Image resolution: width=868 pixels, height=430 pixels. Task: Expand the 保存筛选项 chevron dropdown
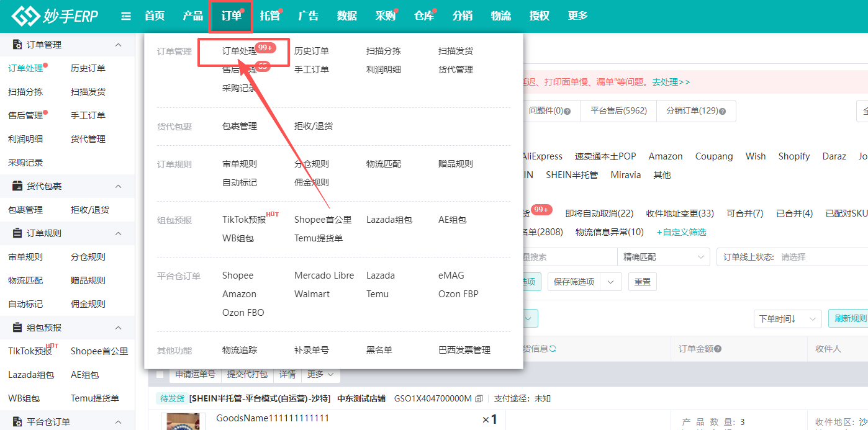pos(610,281)
